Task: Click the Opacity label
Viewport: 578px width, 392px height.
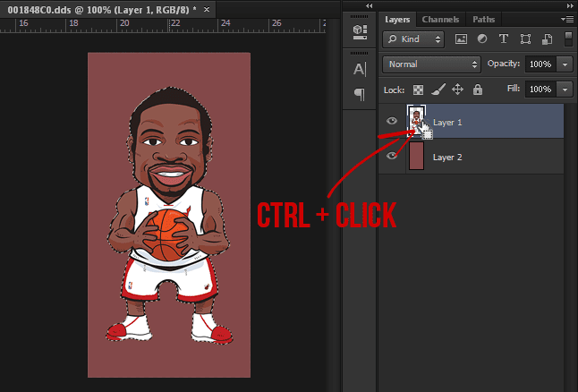Action: [504, 64]
